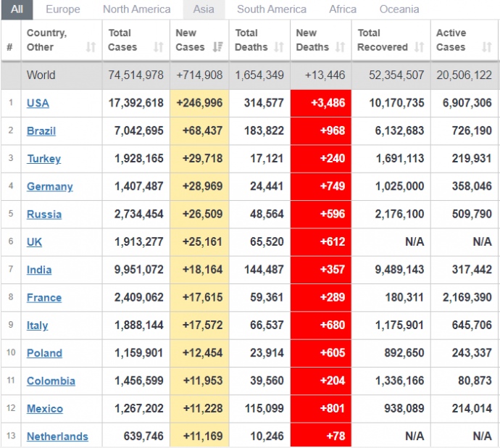The width and height of the screenshot is (500, 448).
Task: Sort by Total Recovered arrows icon
Action: coord(419,47)
